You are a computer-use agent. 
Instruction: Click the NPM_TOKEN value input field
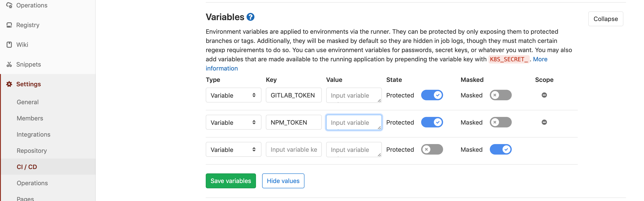(354, 122)
